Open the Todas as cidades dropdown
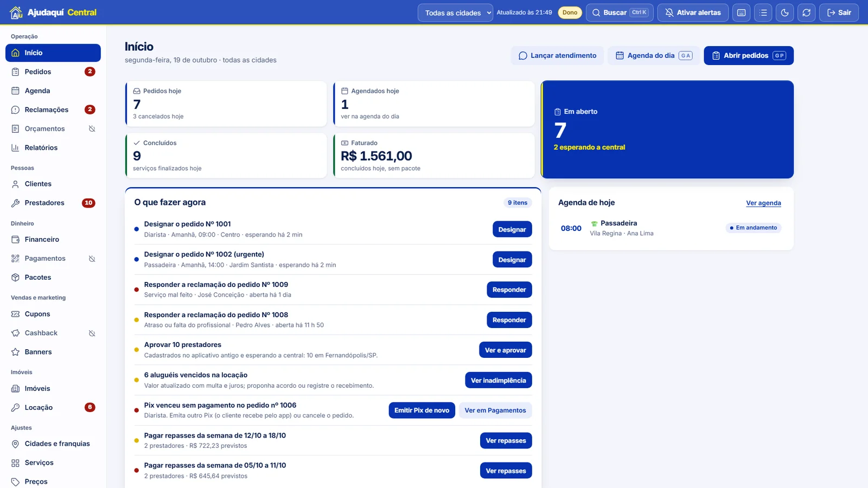The width and height of the screenshot is (868, 488). [x=455, y=12]
